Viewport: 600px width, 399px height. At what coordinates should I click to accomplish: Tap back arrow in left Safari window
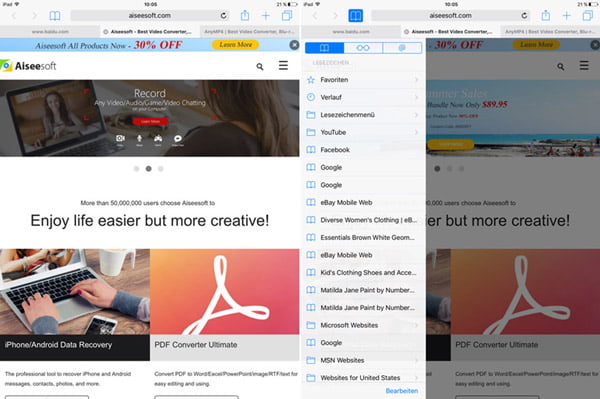pos(14,16)
